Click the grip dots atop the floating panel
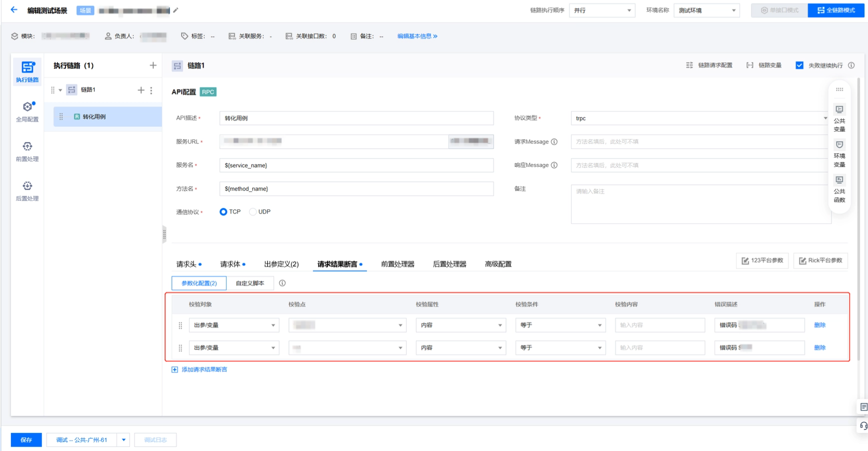Image resolution: width=868 pixels, height=451 pixels. (839, 89)
